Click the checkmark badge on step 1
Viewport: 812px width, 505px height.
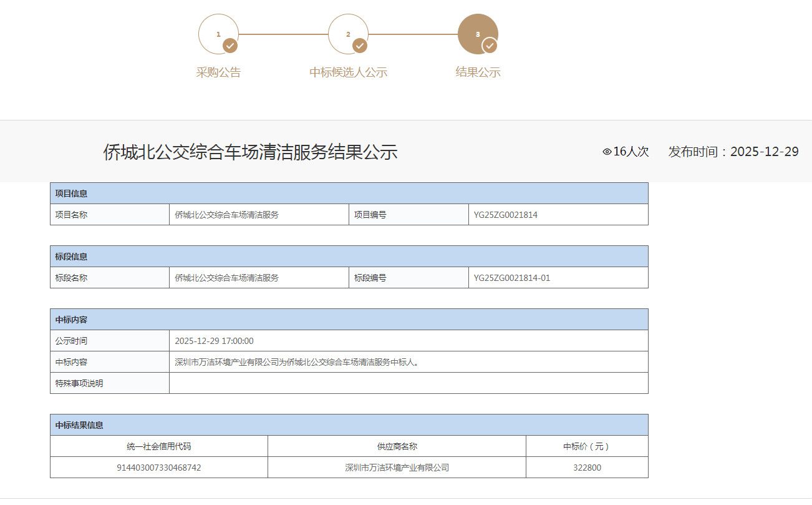230,46
